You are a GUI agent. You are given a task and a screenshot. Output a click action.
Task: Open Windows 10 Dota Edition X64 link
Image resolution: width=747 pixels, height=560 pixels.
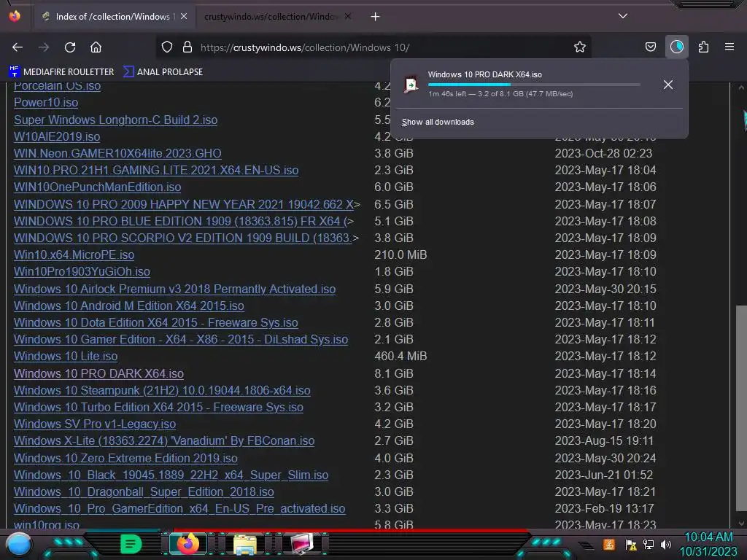(x=156, y=322)
